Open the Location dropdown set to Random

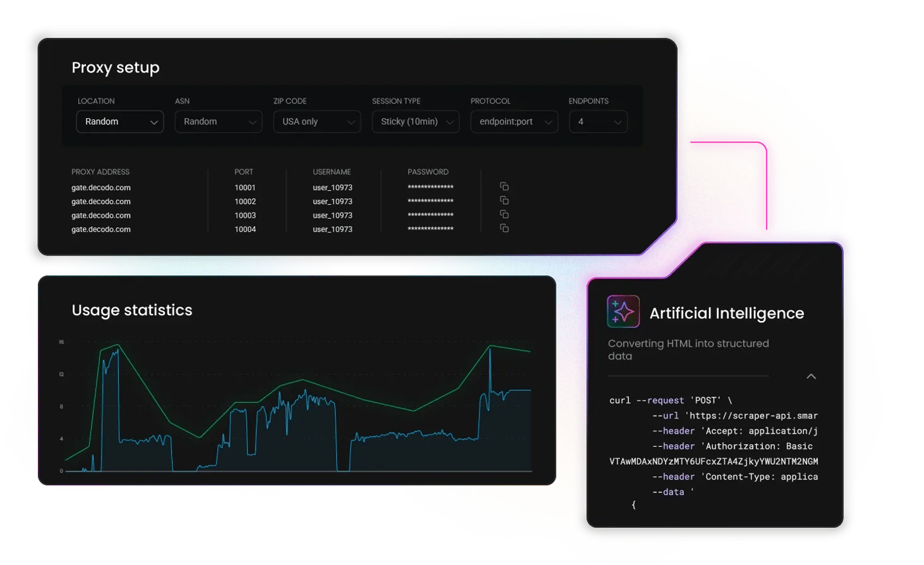coord(120,122)
